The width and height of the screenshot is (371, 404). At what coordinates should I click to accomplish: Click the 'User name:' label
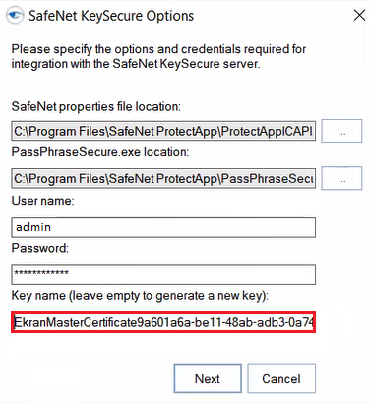[x=43, y=201]
